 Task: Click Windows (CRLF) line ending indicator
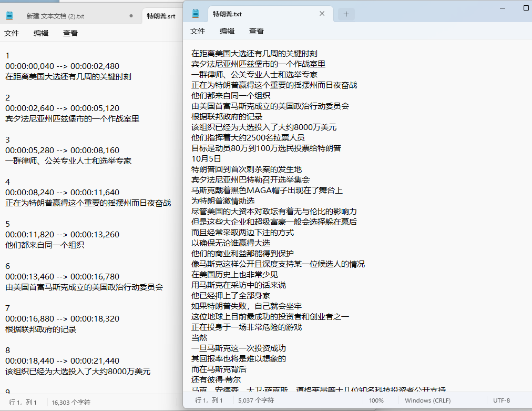pos(427,400)
